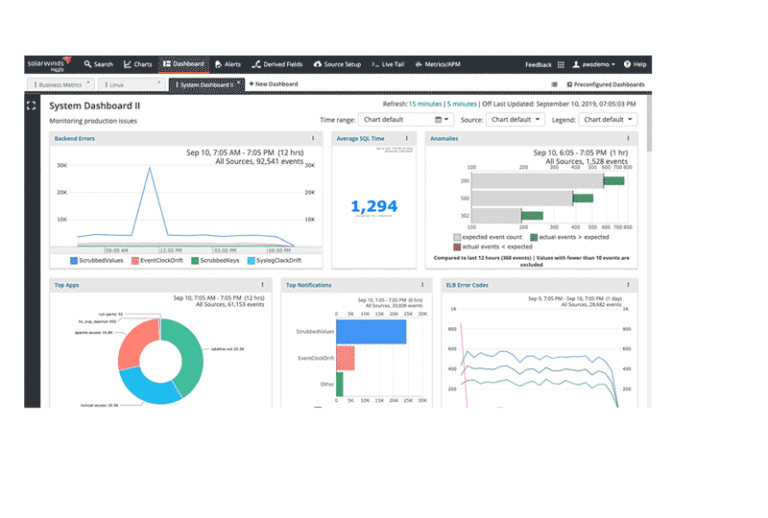Toggle fullscreen mode for the dashboard
The height and width of the screenshot is (518, 768).
[31, 105]
